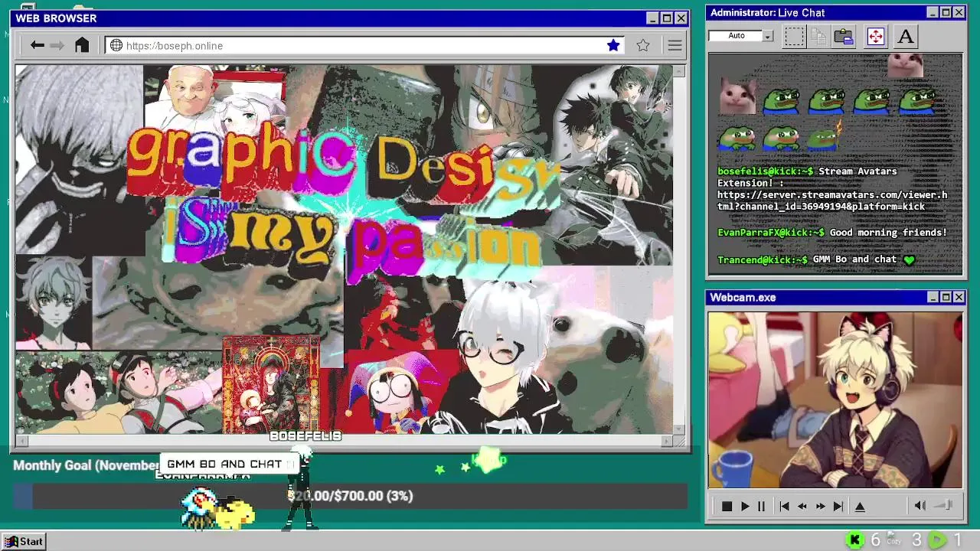Open the Start menu
980x551 pixels.
click(x=24, y=541)
